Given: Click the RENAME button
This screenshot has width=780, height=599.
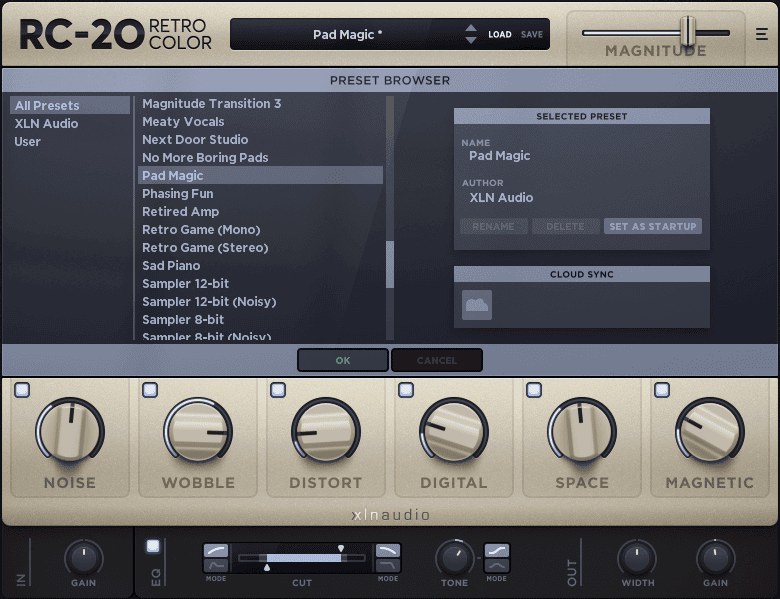Looking at the screenshot, I should [493, 226].
